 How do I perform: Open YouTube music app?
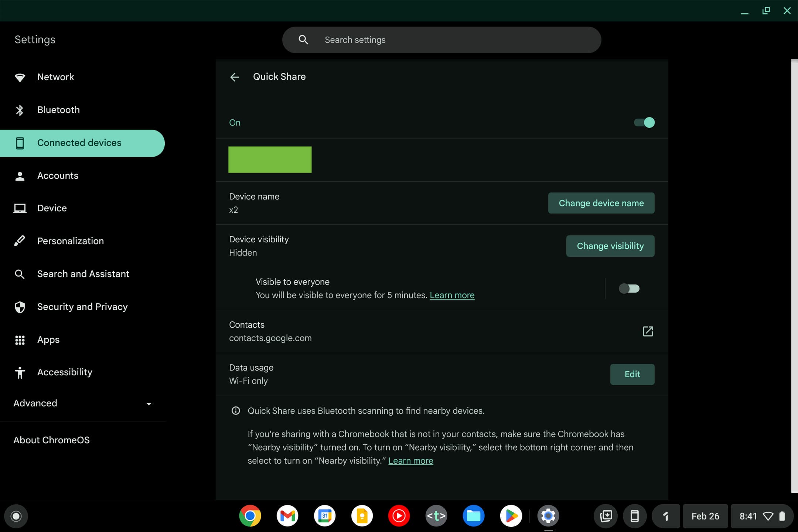click(x=399, y=516)
